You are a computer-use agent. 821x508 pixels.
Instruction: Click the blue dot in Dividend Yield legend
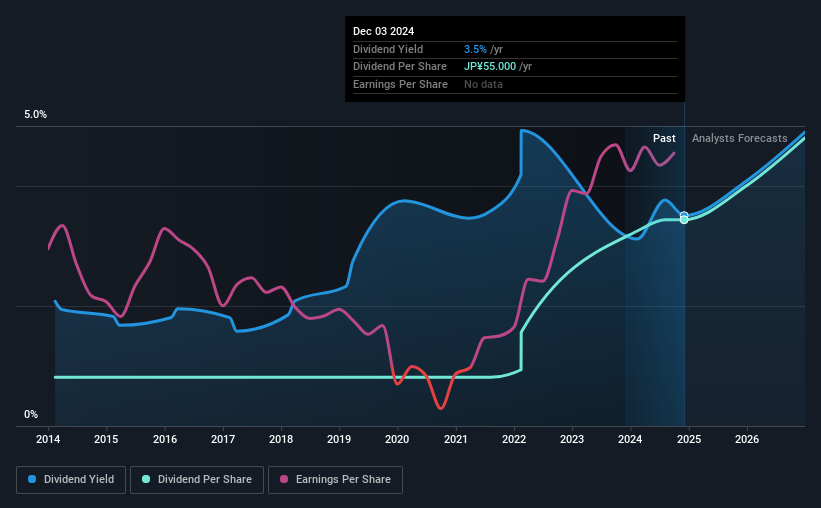33,480
